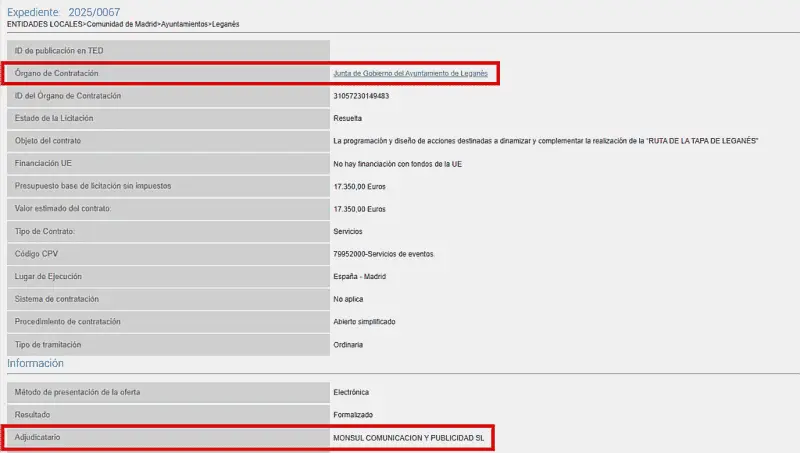The image size is (800, 453).
Task: Click the Presupuesto base de licitación amount
Action: [x=360, y=186]
